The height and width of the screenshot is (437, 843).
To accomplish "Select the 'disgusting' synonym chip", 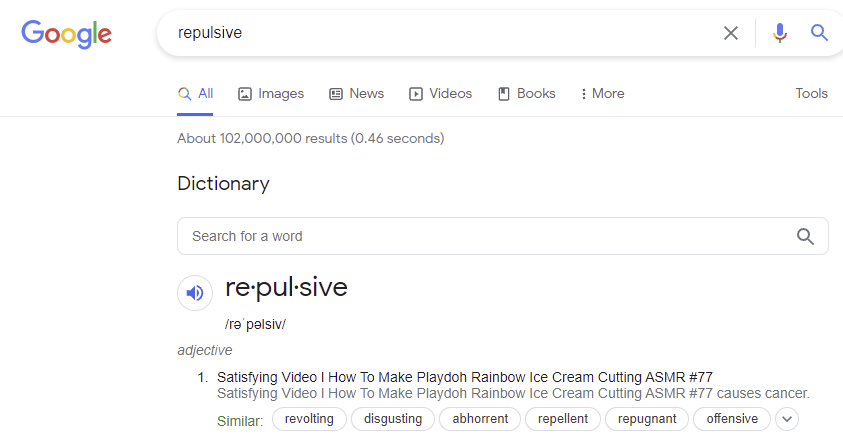I will (x=393, y=419).
